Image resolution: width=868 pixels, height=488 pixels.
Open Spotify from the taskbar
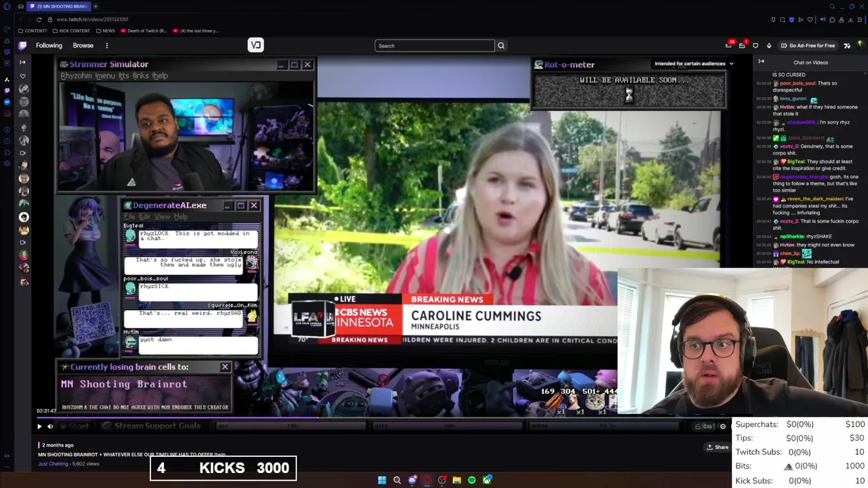[x=472, y=480]
